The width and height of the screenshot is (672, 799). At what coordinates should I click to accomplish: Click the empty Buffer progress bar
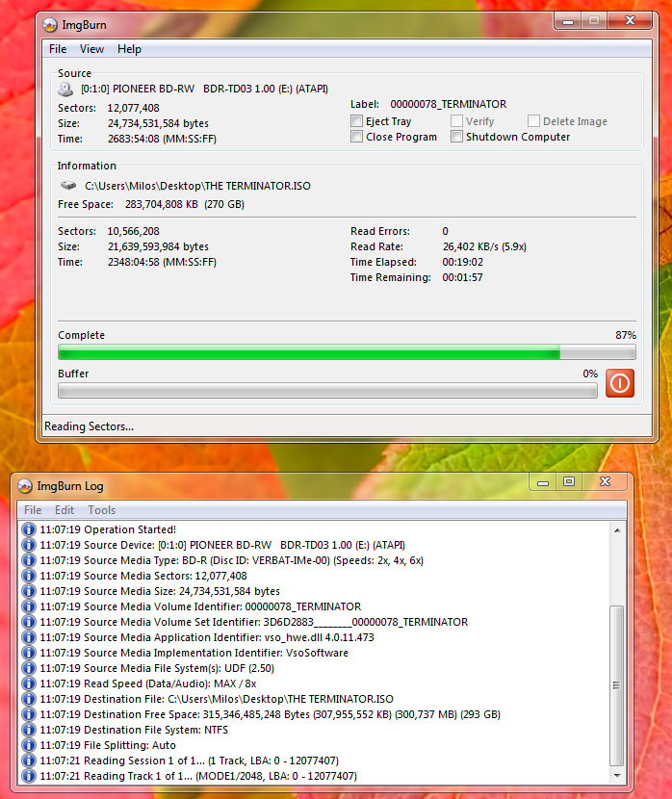[x=327, y=391]
